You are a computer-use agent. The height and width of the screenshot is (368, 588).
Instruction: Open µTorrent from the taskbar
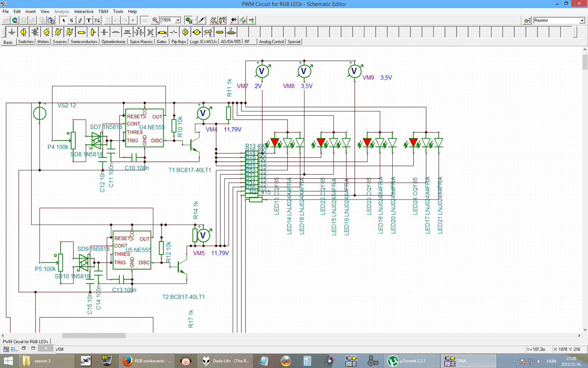click(x=412, y=361)
